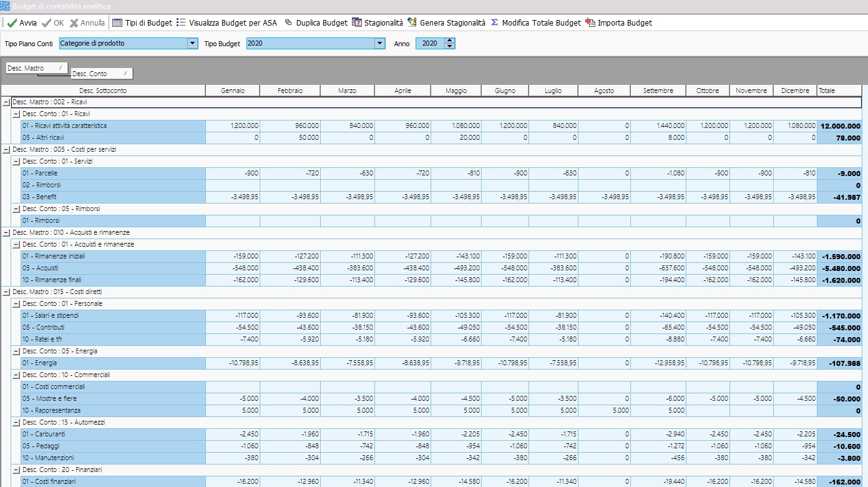Decrease the Anno value with down arrow
The image size is (868, 487).
click(x=450, y=46)
